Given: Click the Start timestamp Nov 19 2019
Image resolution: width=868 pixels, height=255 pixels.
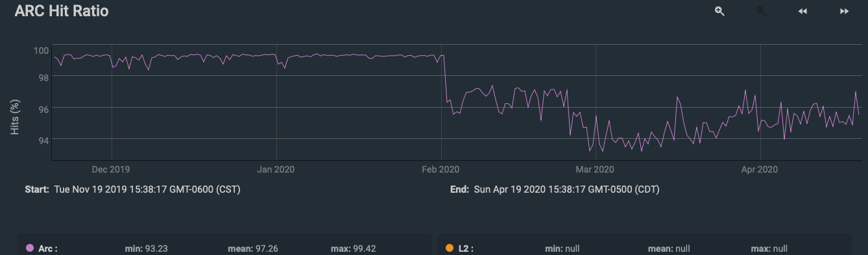Looking at the screenshot, I should [148, 189].
